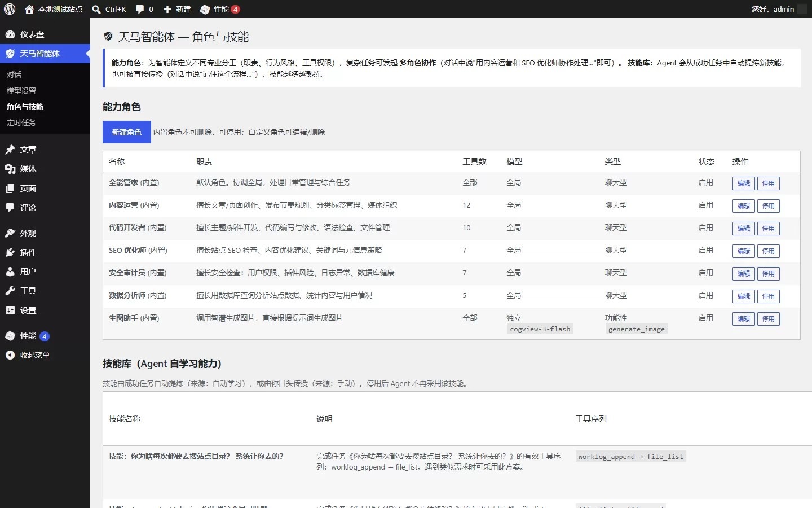
Task: Click the 设置 settings icon
Action: coord(10,310)
